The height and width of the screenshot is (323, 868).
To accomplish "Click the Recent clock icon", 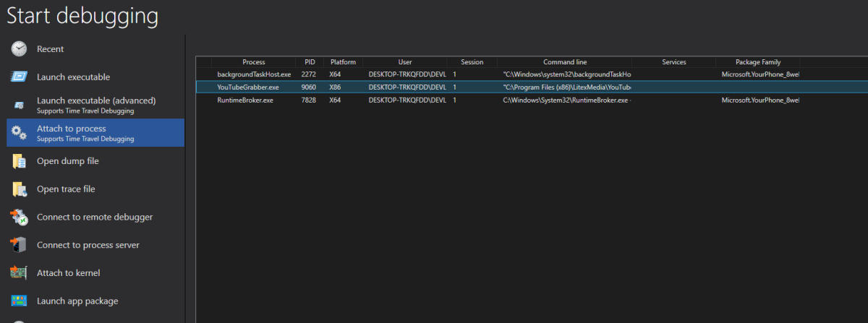I will click(x=19, y=49).
